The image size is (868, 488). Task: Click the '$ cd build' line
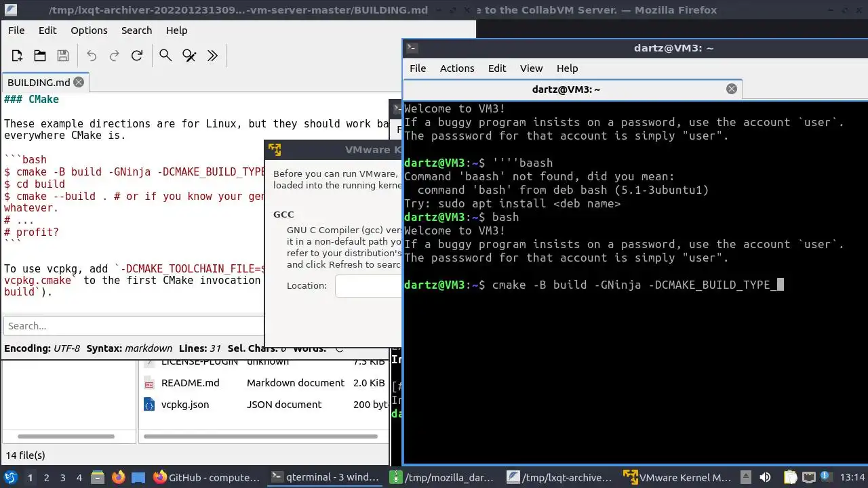35,184
